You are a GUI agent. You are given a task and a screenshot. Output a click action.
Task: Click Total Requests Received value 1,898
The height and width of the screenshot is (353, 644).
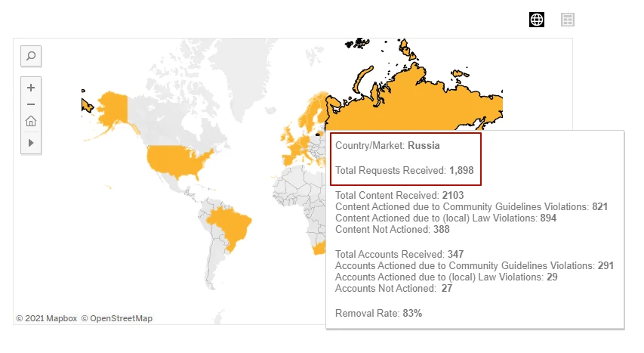point(461,170)
